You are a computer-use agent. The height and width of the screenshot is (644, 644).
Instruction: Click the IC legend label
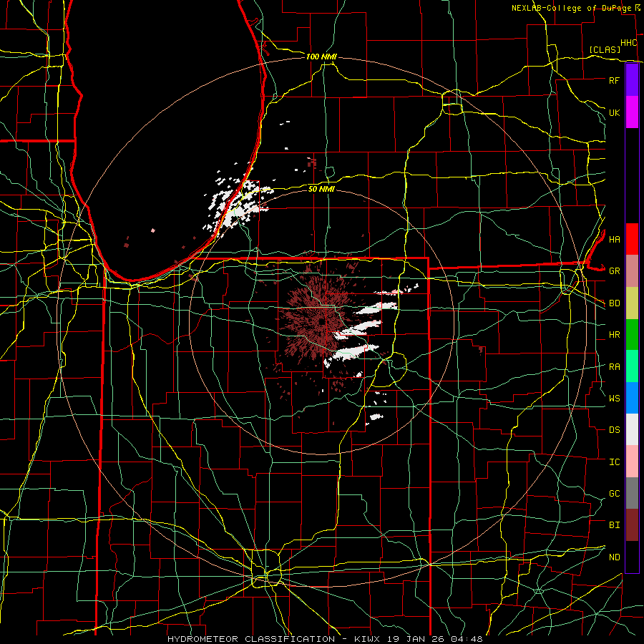pyautogui.click(x=614, y=462)
